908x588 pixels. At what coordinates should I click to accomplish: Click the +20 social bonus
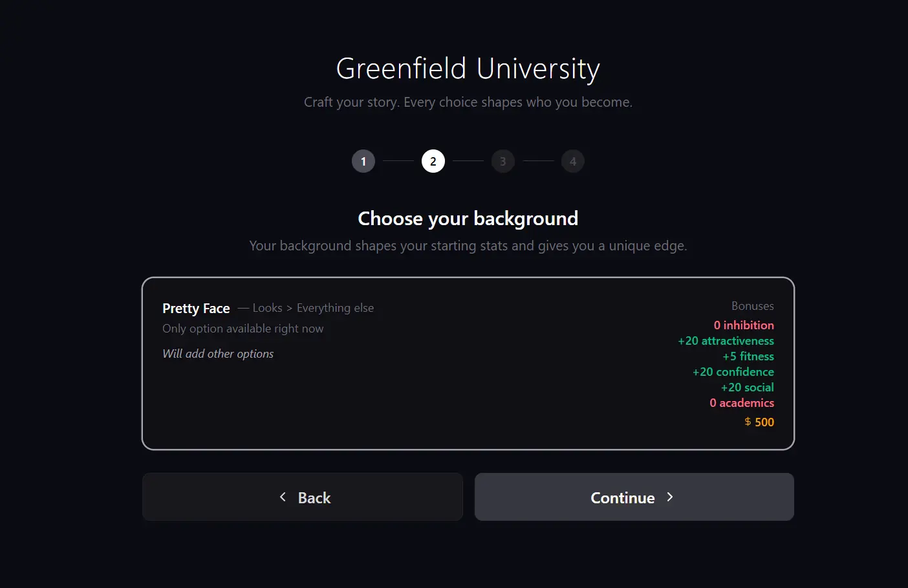pos(748,387)
